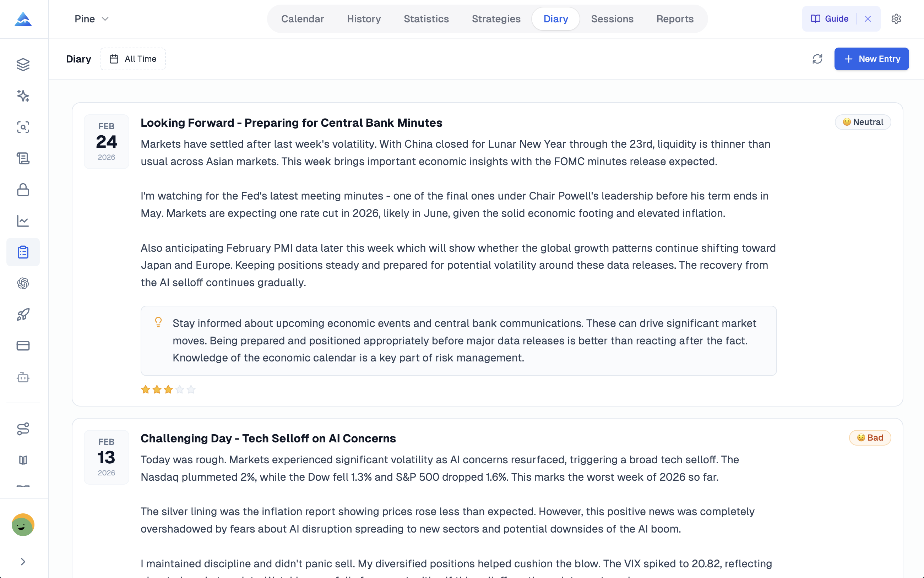The width and height of the screenshot is (924, 578).
Task: Open the sparkles AI icon in sidebar
Action: pos(23,96)
